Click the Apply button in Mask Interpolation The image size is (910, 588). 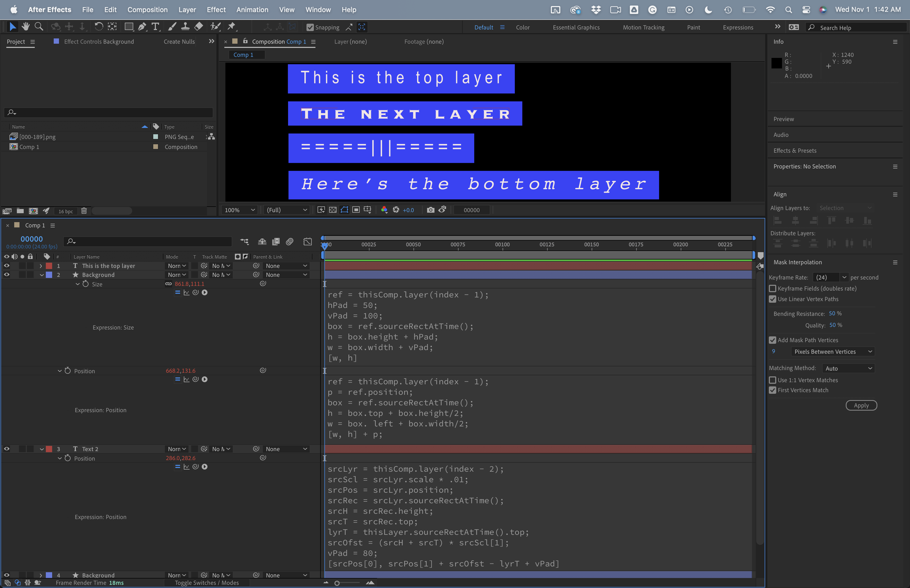click(x=861, y=405)
